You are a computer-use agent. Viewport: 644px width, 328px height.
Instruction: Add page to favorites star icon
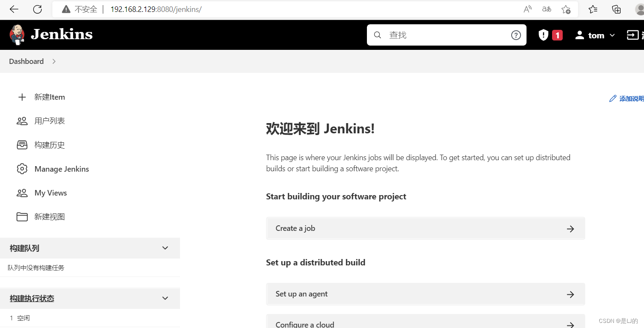pyautogui.click(x=566, y=9)
